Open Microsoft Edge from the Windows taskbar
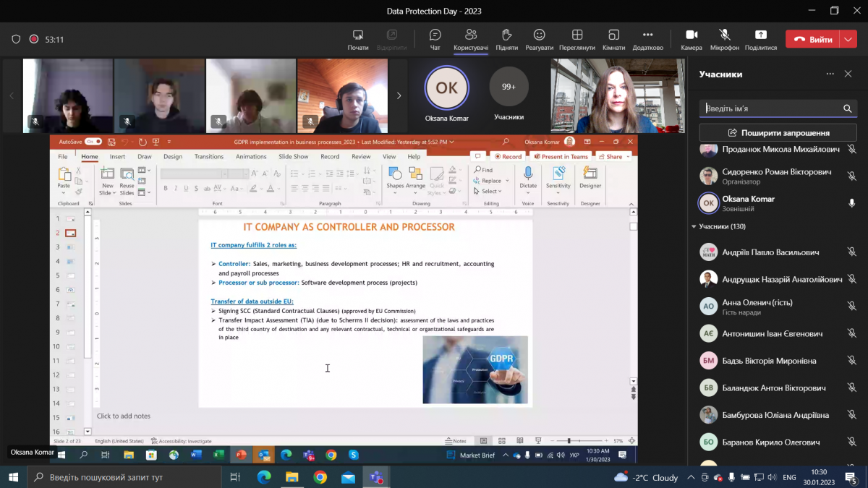Screen dimensions: 868x488 click(x=263, y=477)
